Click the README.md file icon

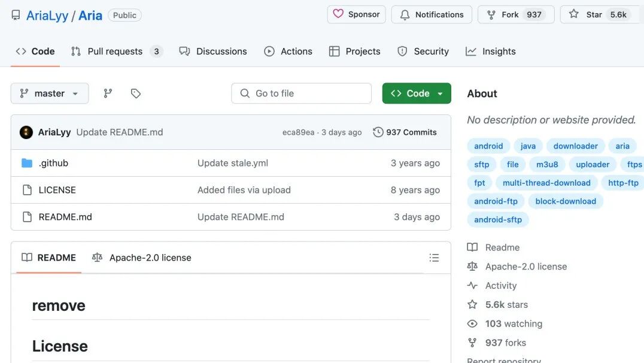pyautogui.click(x=27, y=217)
